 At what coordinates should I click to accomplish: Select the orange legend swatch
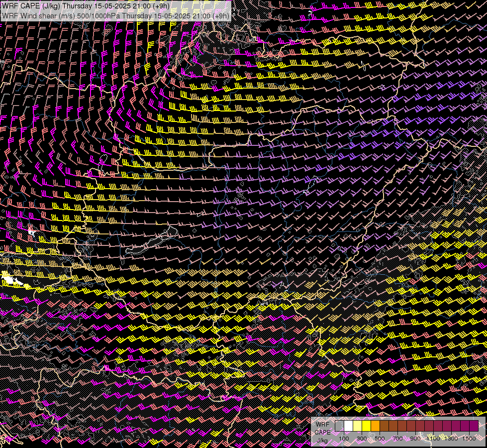pos(375,426)
